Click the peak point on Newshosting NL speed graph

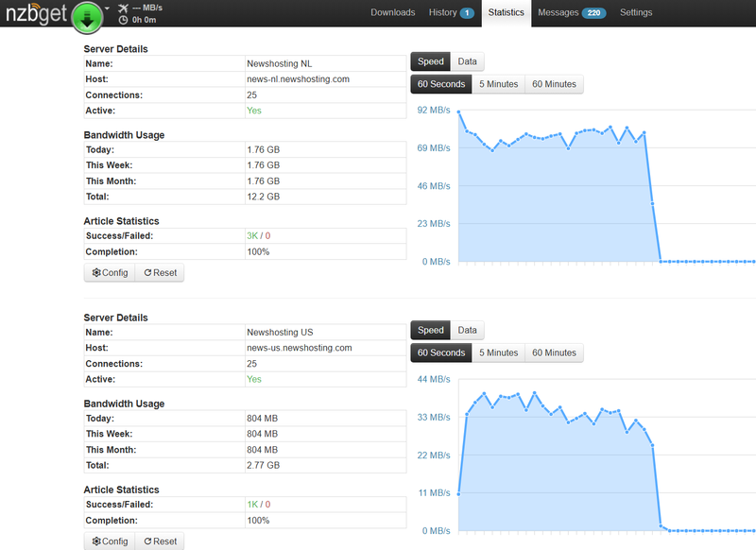459,112
